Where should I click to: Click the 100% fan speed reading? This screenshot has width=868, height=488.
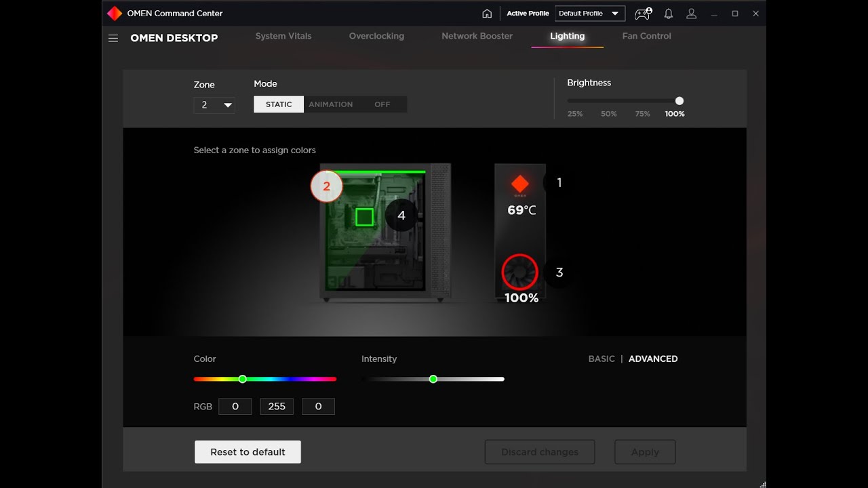521,298
